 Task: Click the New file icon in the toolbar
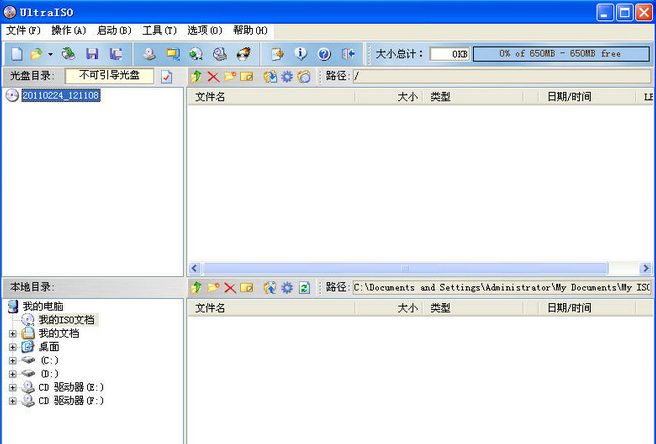(16, 54)
